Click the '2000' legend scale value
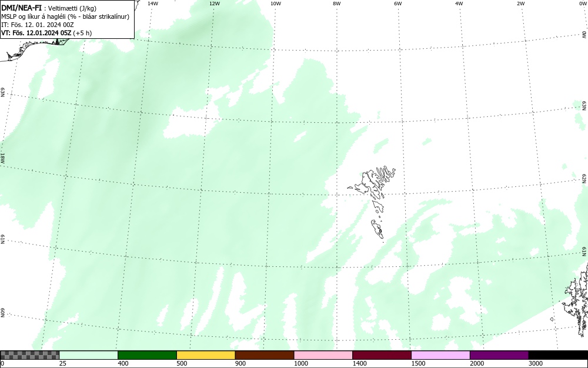Viewport: 588px width, 368px height. [x=477, y=363]
